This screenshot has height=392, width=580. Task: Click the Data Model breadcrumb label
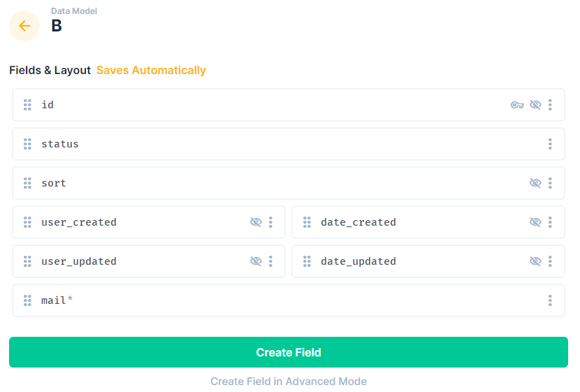tap(74, 11)
